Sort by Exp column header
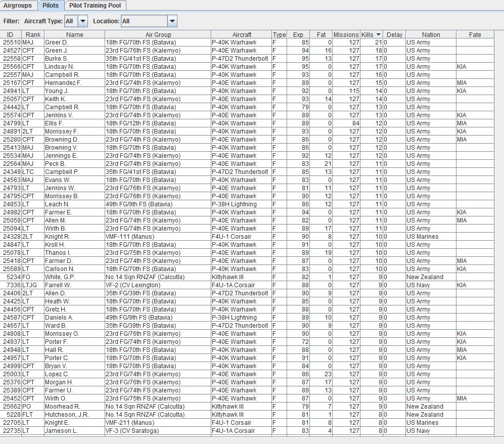This screenshot has height=444, width=504. click(x=298, y=35)
